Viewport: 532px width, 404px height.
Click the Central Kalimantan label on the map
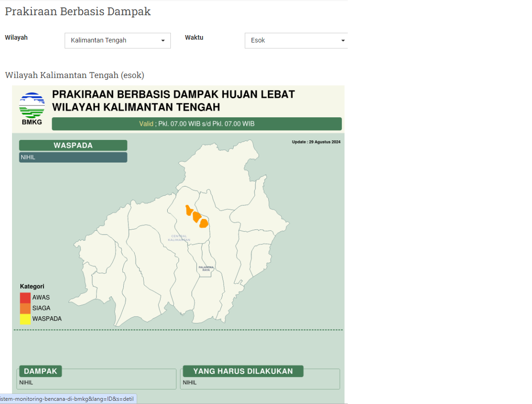179,238
